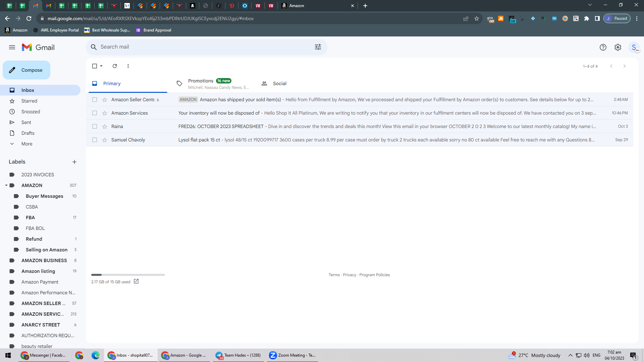This screenshot has height=362, width=644.
Task: Open the Windows Start menu
Action: tap(8, 355)
